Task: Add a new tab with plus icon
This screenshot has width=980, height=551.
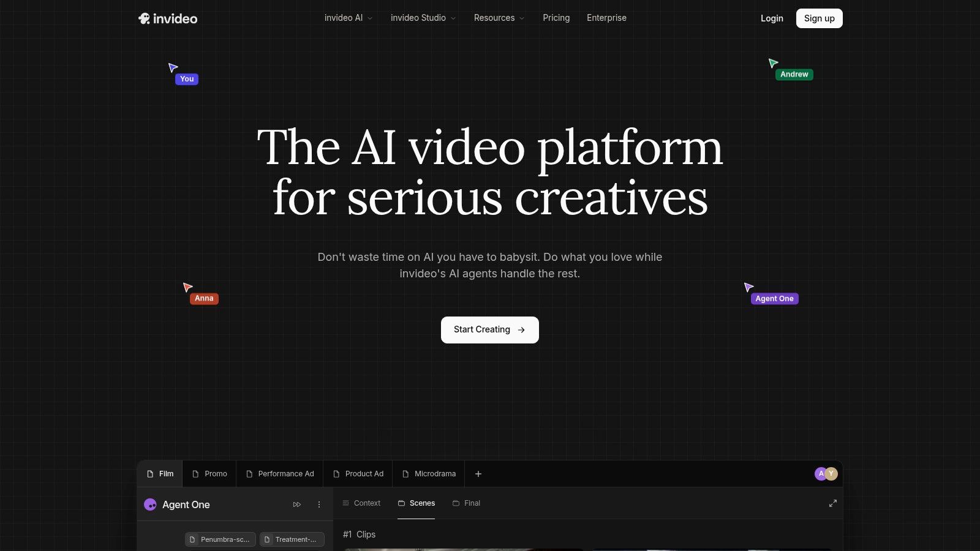Action: pyautogui.click(x=478, y=474)
